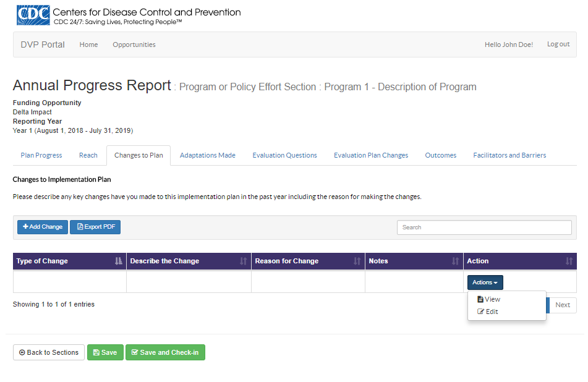Sort the Notes column icon
The width and height of the screenshot is (588, 382).
456,261
